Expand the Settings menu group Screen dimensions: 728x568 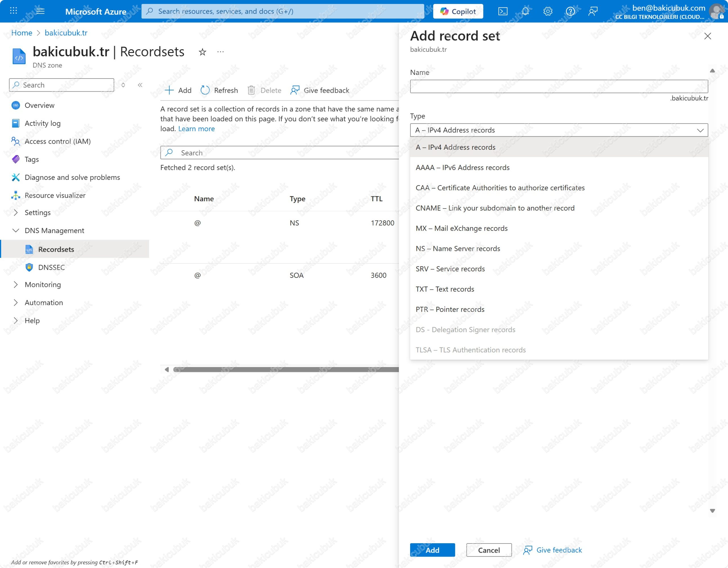coord(16,213)
